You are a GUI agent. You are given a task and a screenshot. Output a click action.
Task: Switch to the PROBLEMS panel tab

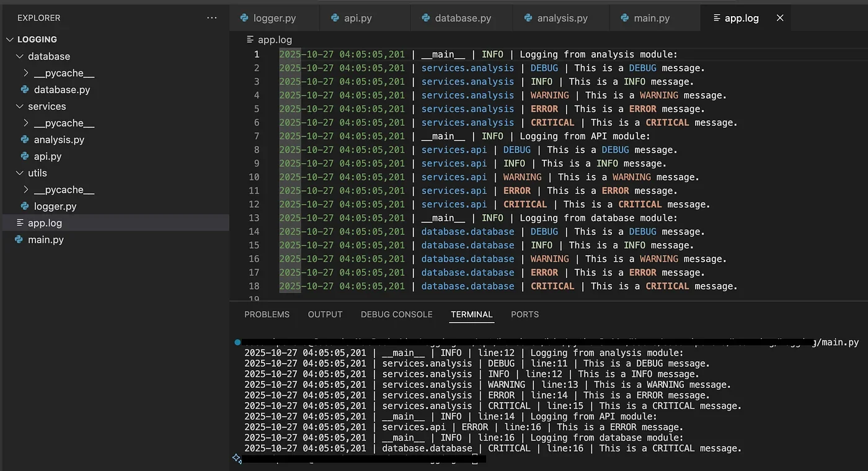267,315
